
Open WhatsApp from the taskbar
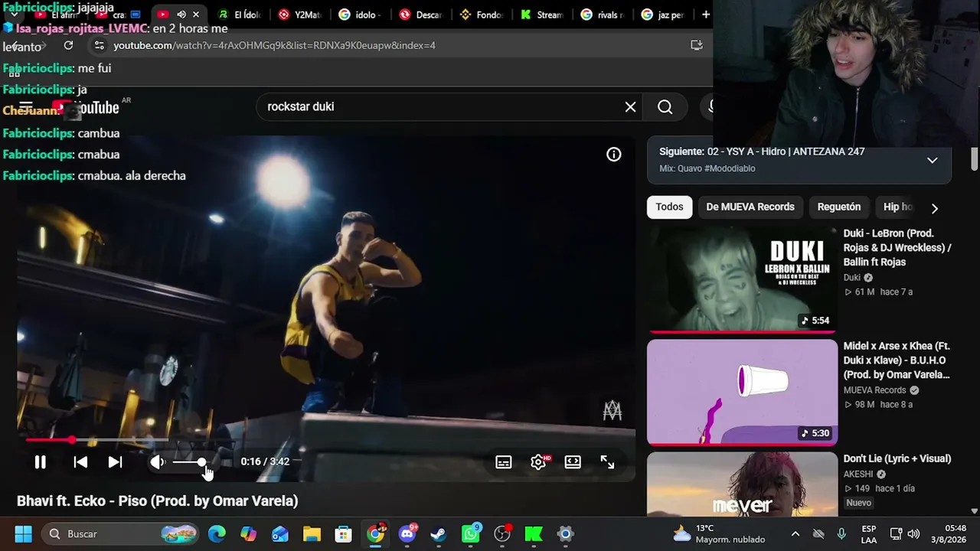coord(470,534)
